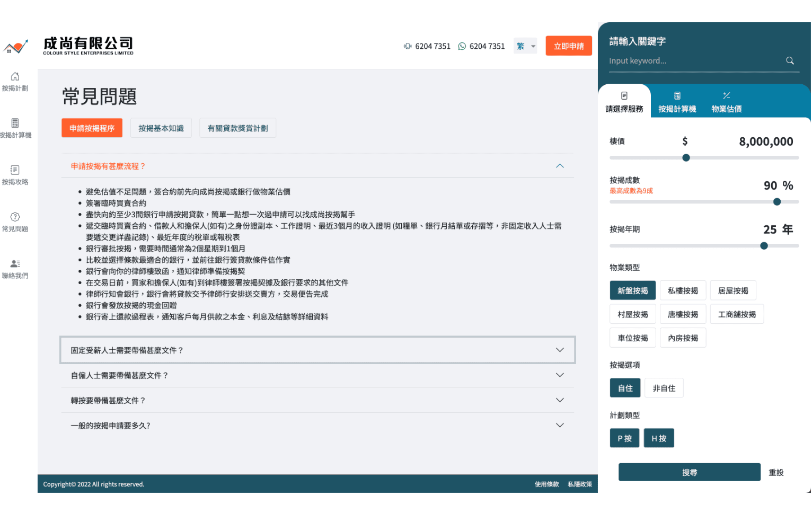The height and width of the screenshot is (513, 812).
Task: Switch to the 物業估價 tab
Action: click(x=726, y=102)
